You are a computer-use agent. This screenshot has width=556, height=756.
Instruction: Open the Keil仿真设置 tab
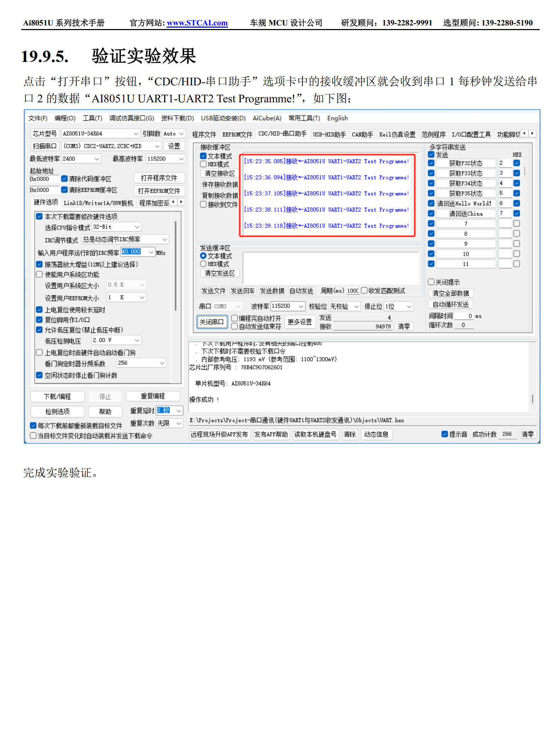point(397,135)
